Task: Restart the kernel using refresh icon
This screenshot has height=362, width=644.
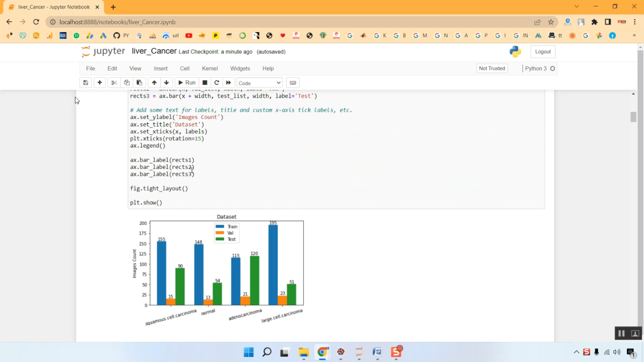Action: point(217,82)
